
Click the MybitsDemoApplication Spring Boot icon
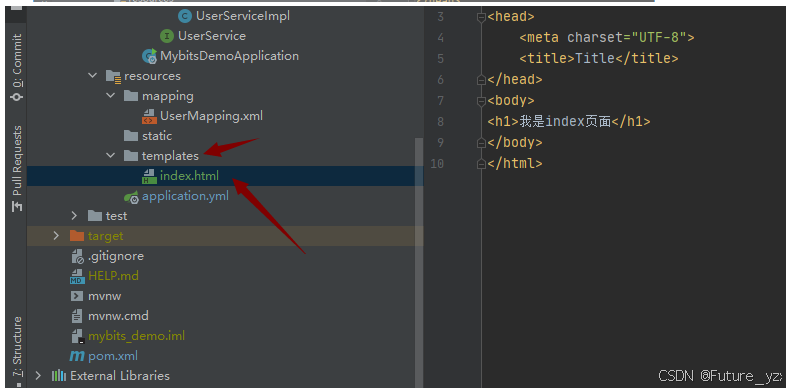(x=149, y=56)
